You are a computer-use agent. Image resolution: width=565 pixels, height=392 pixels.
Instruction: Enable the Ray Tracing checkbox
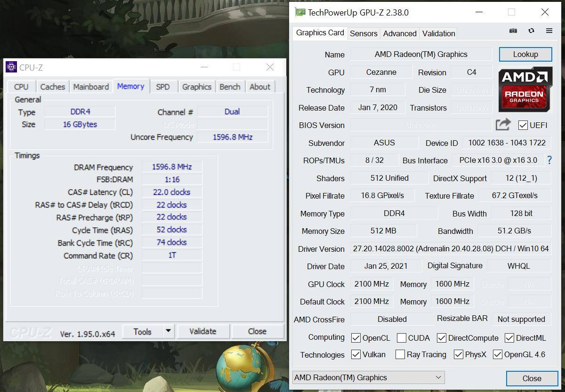tap(400, 355)
